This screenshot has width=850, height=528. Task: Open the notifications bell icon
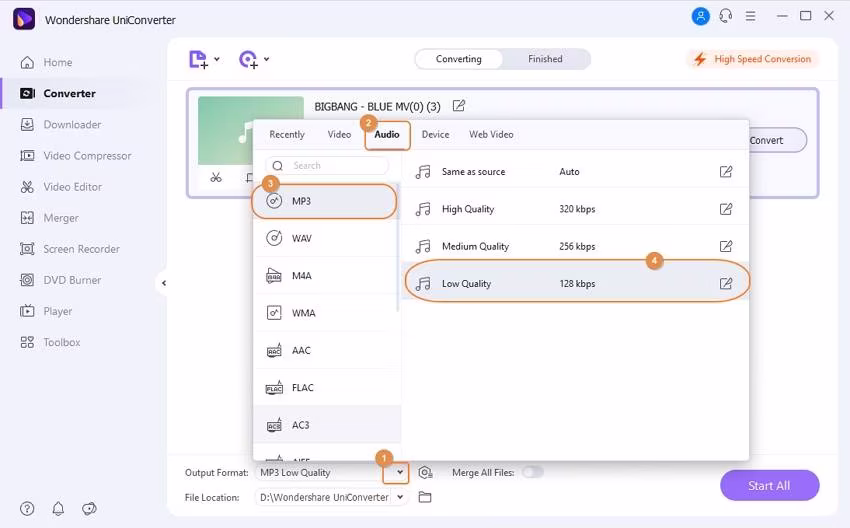coord(58,508)
